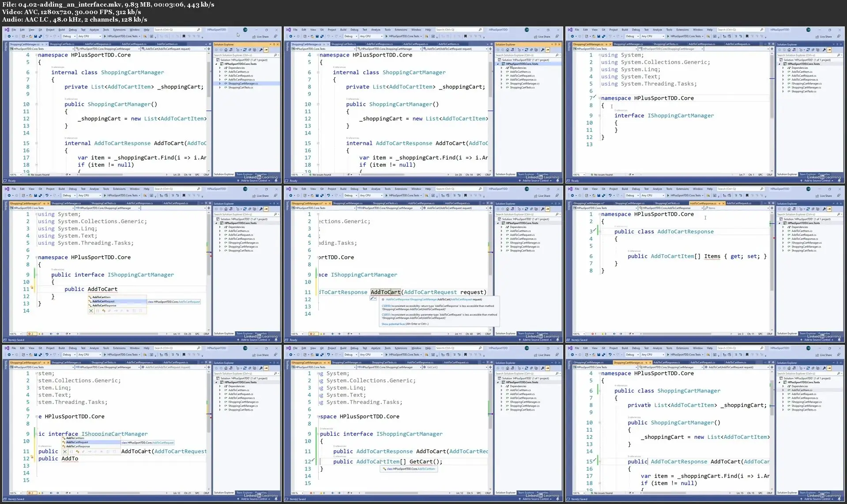
Task: In the empty interface frame, select ShoppingCartManager.cs tab
Action: click(628, 44)
